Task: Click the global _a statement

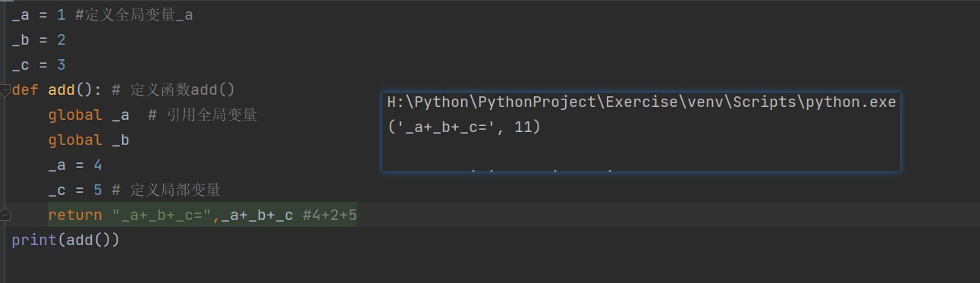Action: [89, 115]
